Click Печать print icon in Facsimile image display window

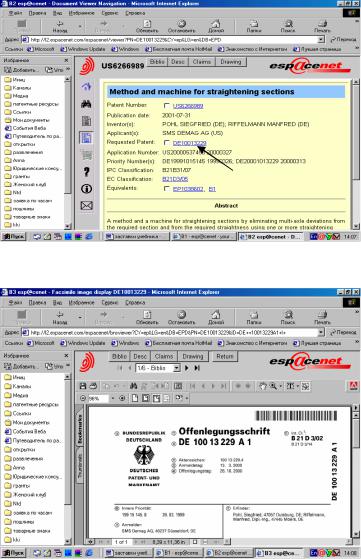coord(323,317)
